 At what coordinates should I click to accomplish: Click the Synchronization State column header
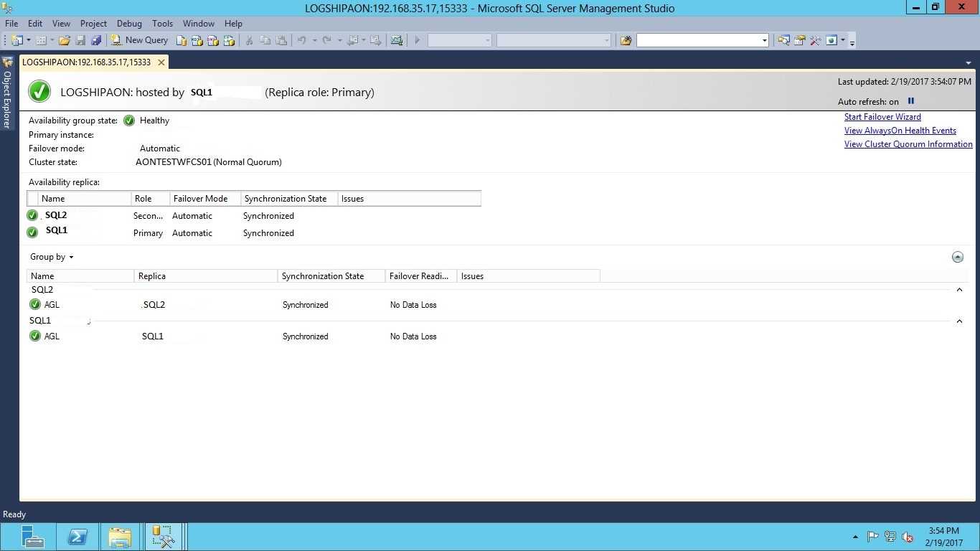(x=285, y=199)
